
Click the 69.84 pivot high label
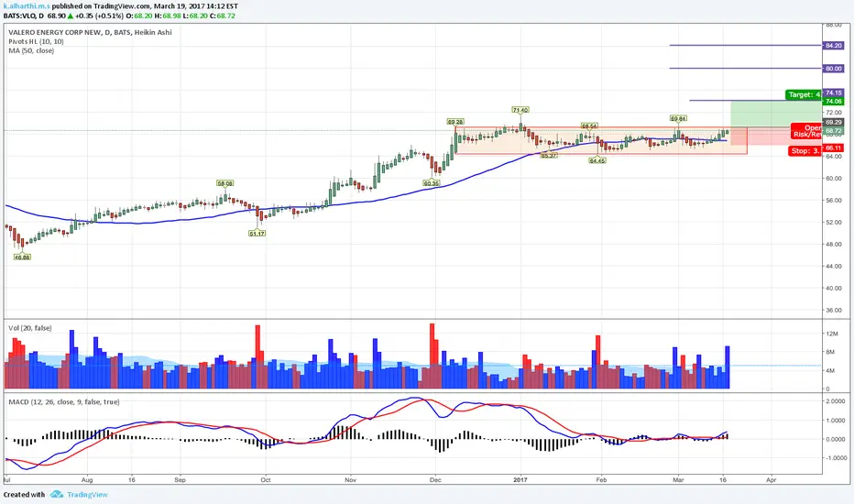tap(678, 118)
